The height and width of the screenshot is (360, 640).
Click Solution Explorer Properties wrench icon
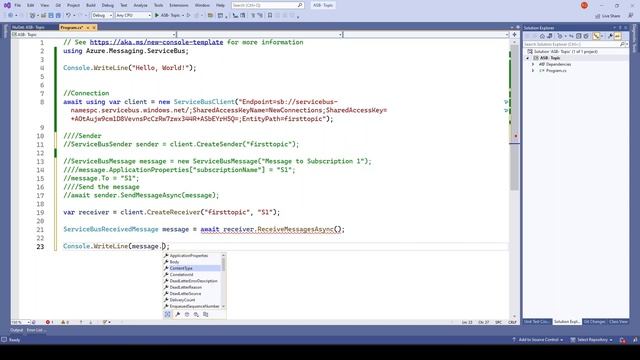[x=610, y=36]
